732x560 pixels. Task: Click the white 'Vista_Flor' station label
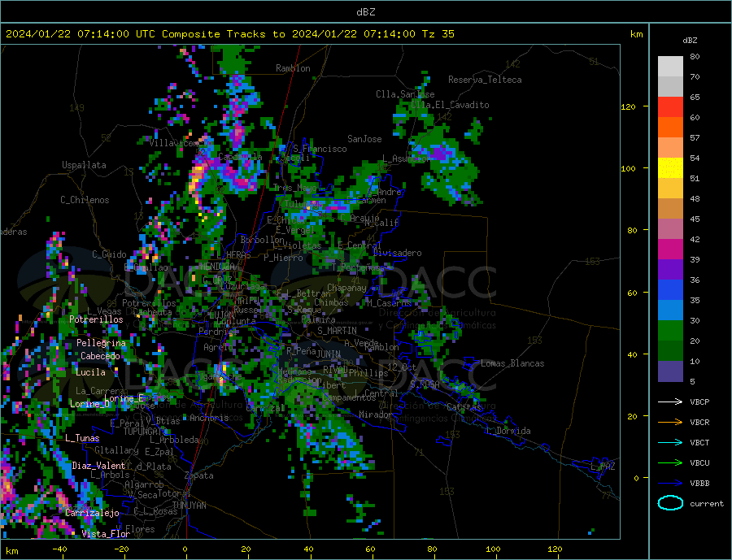point(106,534)
